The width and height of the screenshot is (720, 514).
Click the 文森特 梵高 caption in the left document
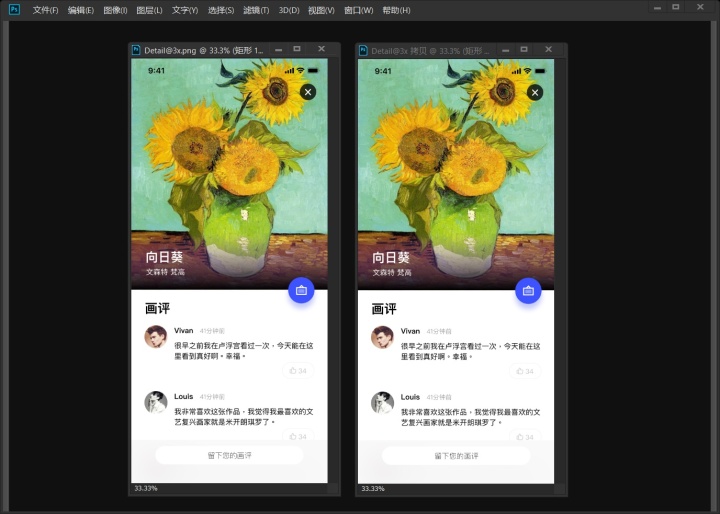pyautogui.click(x=165, y=272)
